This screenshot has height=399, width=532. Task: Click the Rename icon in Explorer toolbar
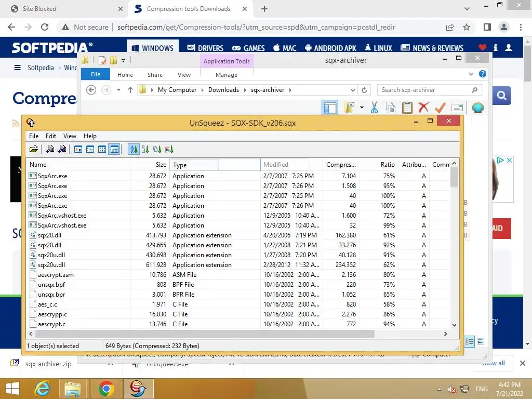pos(457,108)
